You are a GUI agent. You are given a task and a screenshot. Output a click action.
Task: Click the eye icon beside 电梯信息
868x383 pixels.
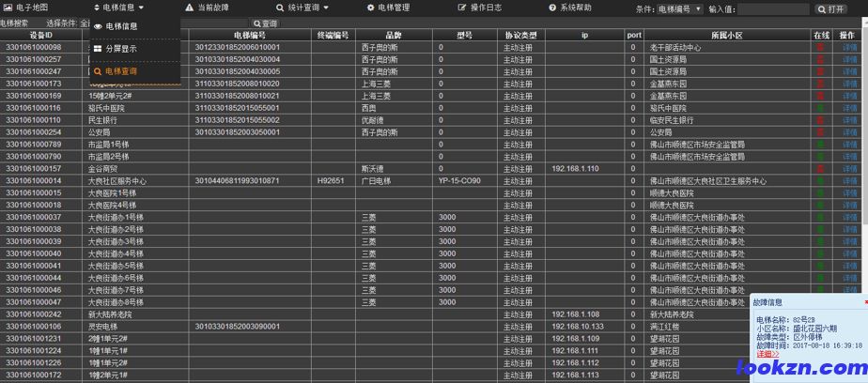click(98, 27)
